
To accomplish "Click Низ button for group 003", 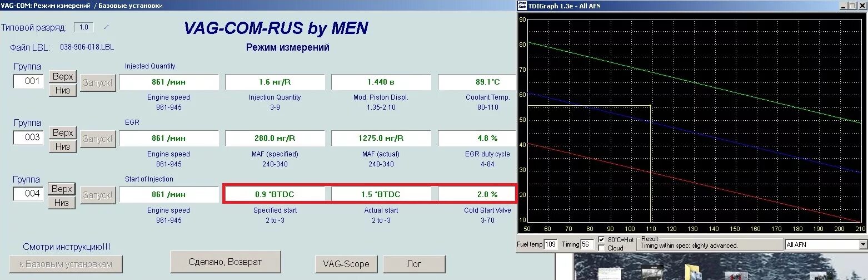I will 63,146.
